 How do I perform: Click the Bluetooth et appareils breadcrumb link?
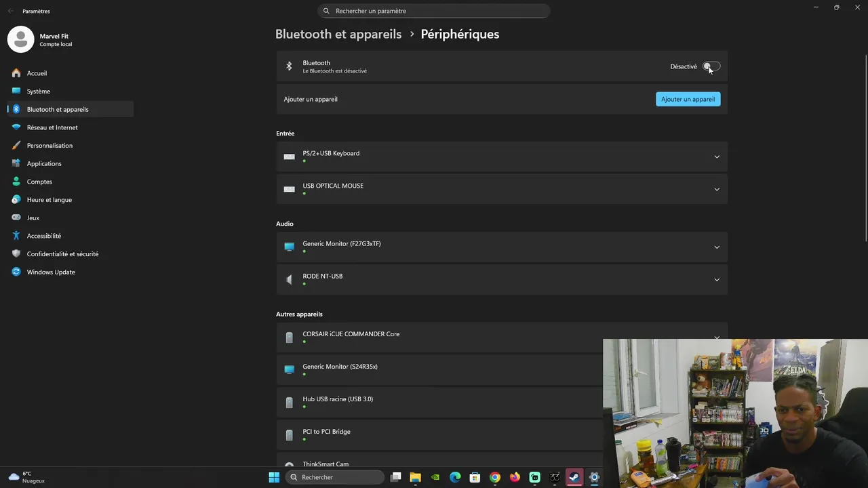[x=338, y=34]
